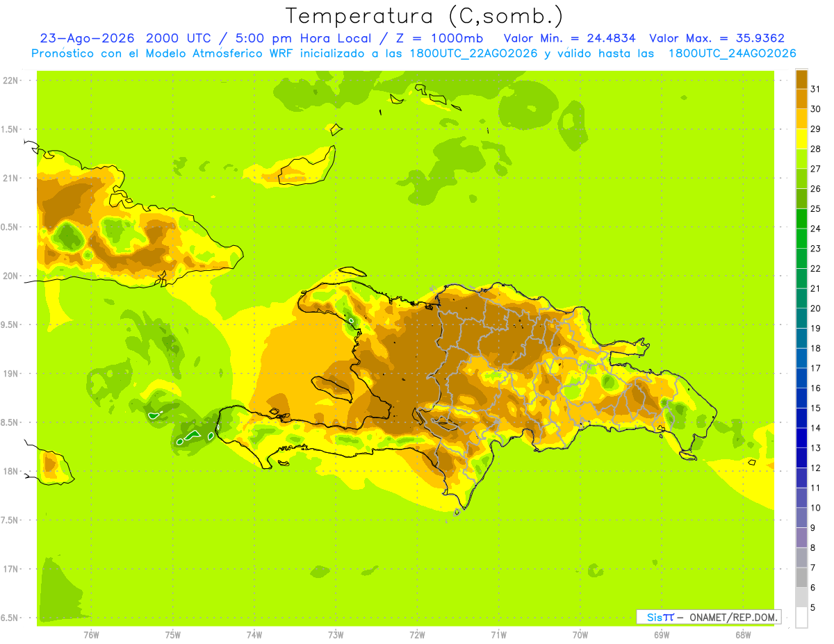Click the '18N' latitude axis label
834x644 pixels.
[x=12, y=472]
